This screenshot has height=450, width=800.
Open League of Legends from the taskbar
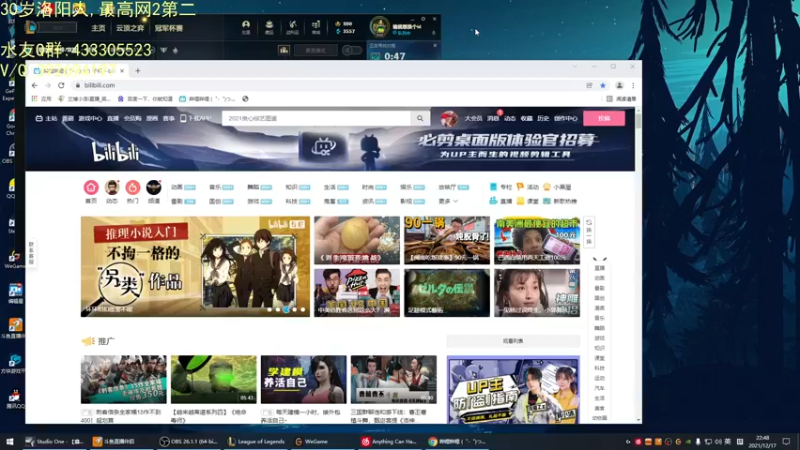click(x=256, y=441)
